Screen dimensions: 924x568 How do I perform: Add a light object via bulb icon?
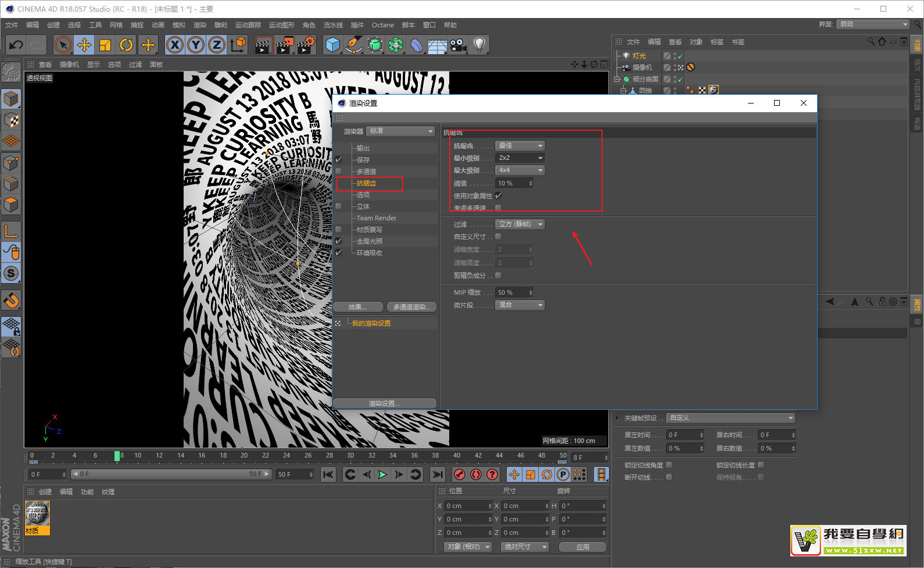tap(479, 45)
